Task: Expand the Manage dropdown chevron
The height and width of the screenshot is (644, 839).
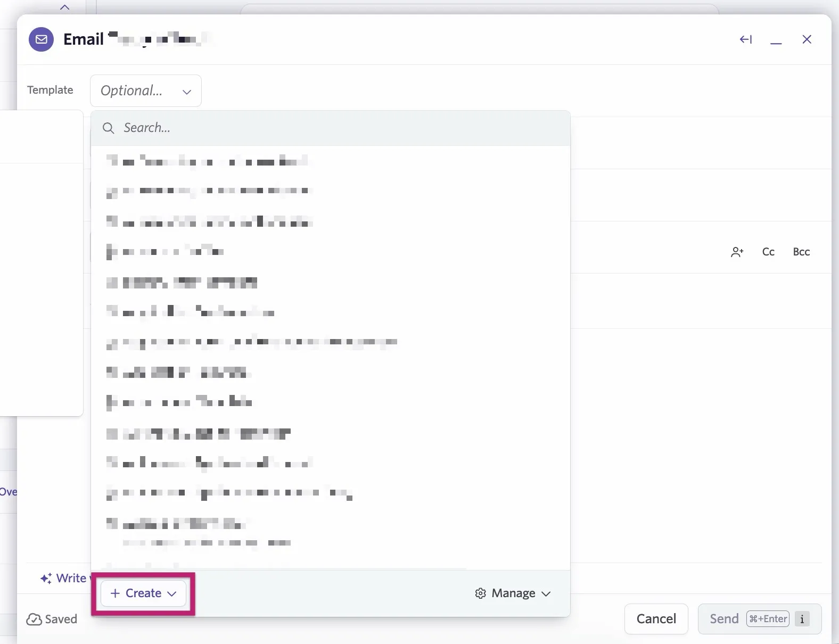Action: pos(546,594)
